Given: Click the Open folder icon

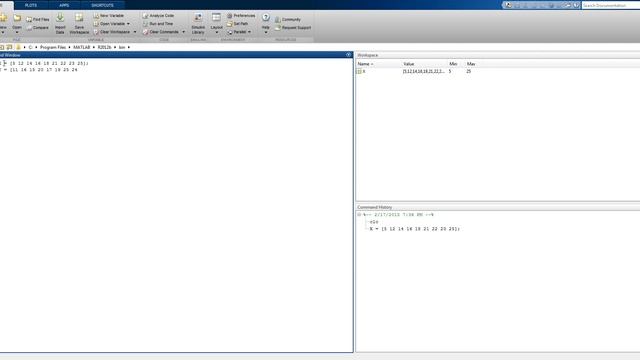Looking at the screenshot, I should (17, 18).
